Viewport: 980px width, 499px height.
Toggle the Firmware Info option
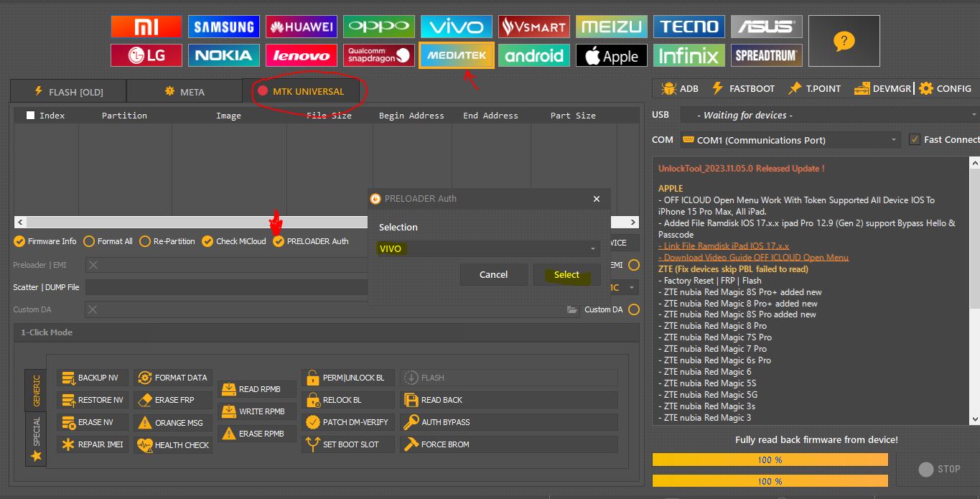click(x=45, y=241)
